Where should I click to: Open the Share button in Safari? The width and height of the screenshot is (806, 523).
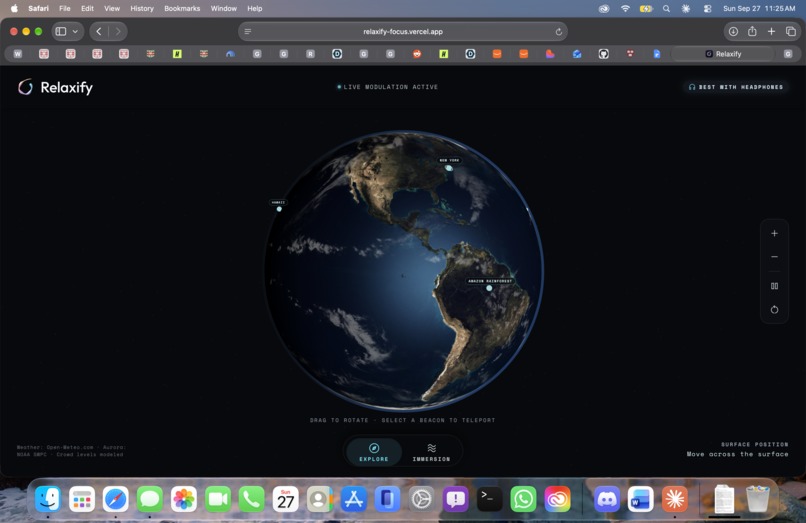click(752, 31)
